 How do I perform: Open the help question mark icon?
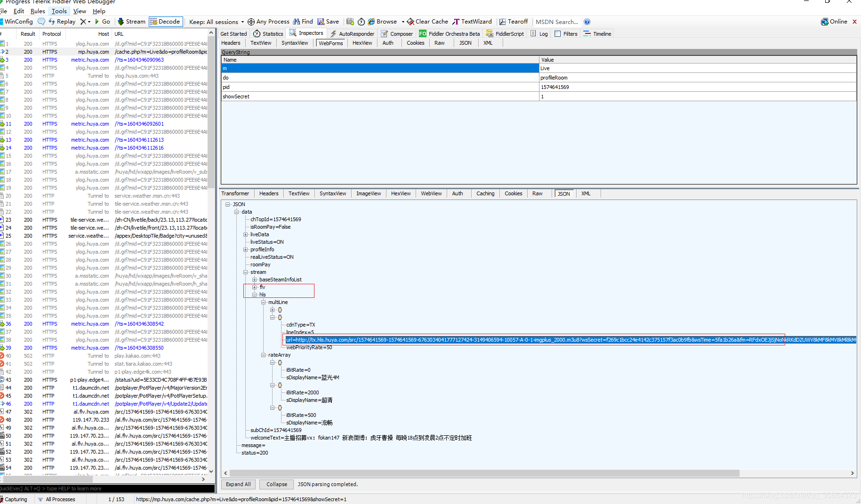tap(587, 22)
